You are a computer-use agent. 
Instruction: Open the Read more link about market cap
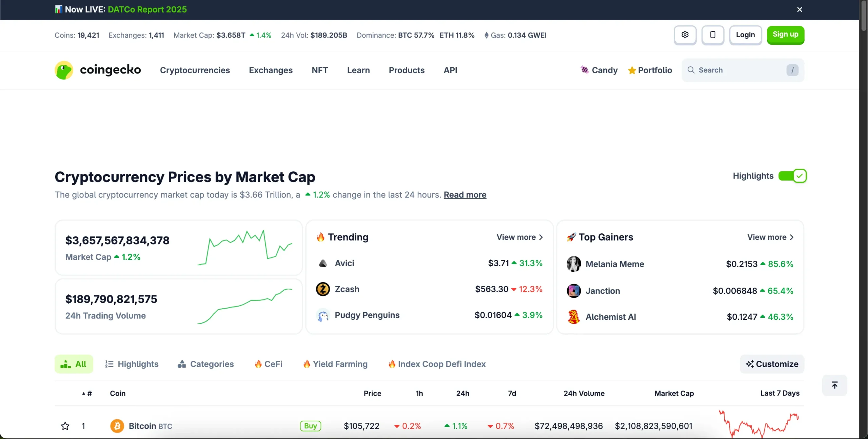coord(465,195)
